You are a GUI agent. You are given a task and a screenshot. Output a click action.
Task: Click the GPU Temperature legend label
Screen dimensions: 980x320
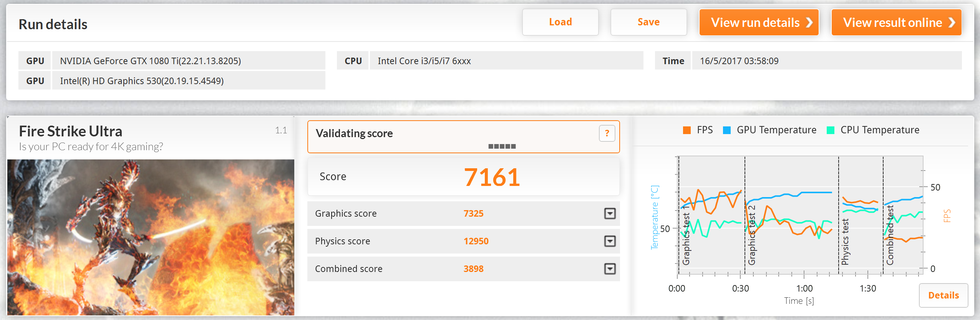tap(776, 130)
